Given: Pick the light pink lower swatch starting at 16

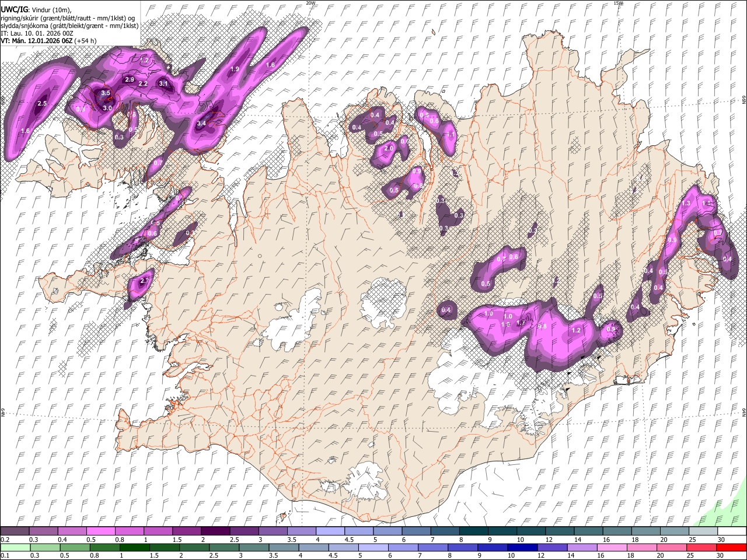Looking at the screenshot, I should point(613,547).
